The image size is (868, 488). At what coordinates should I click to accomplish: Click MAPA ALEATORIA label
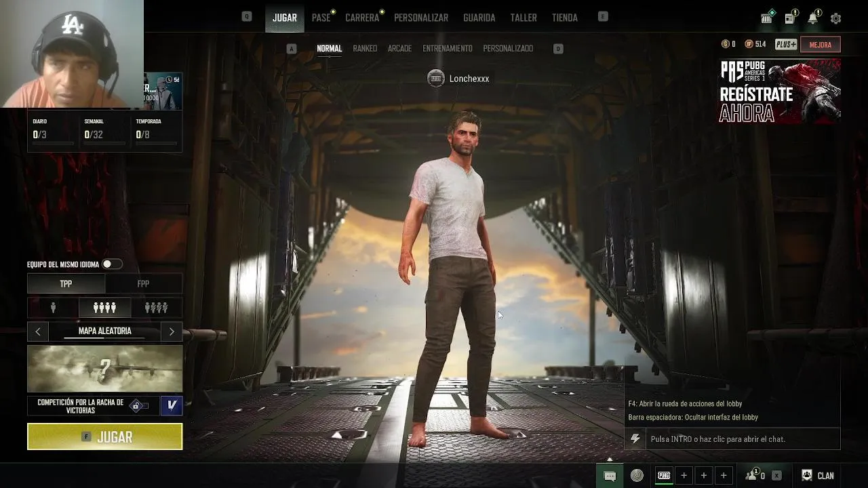click(105, 331)
